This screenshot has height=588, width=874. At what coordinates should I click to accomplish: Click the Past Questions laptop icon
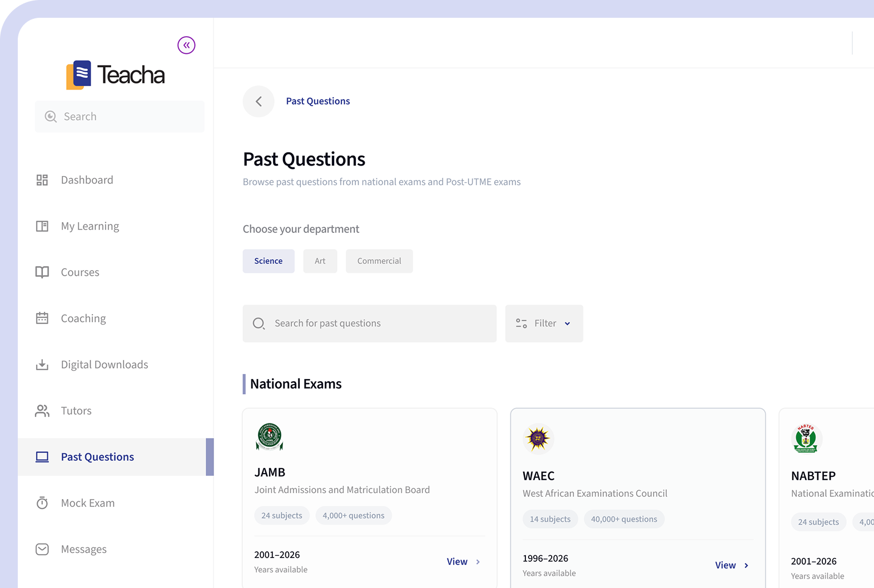pos(42,457)
